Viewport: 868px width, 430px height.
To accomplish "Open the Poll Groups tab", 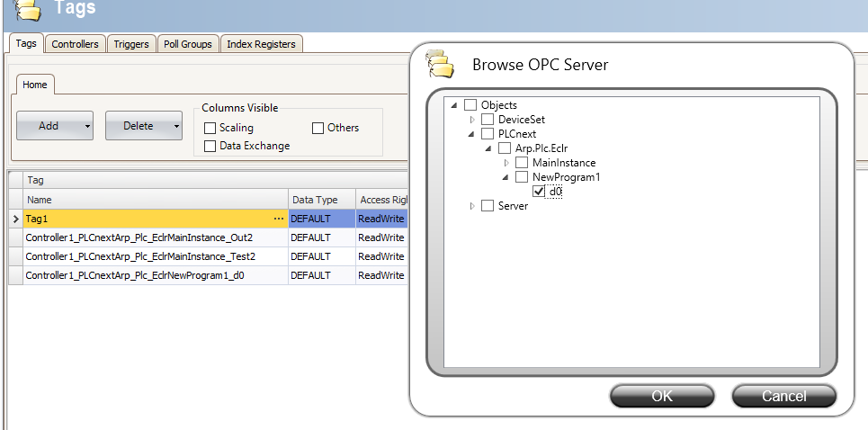I will [187, 43].
